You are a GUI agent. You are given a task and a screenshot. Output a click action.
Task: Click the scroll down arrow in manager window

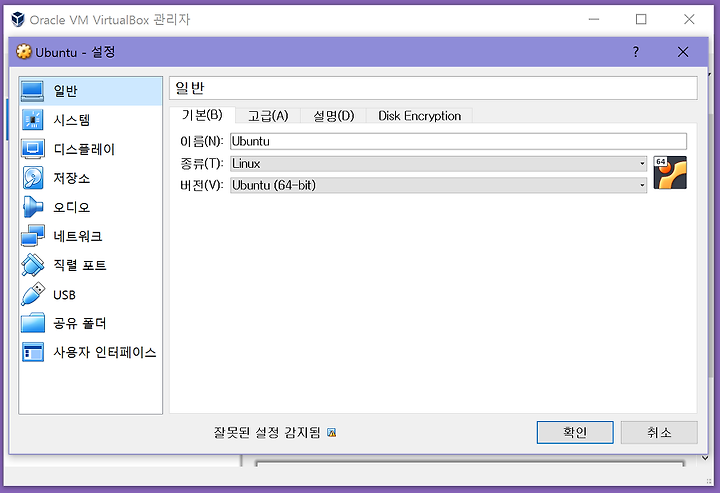pos(705,458)
